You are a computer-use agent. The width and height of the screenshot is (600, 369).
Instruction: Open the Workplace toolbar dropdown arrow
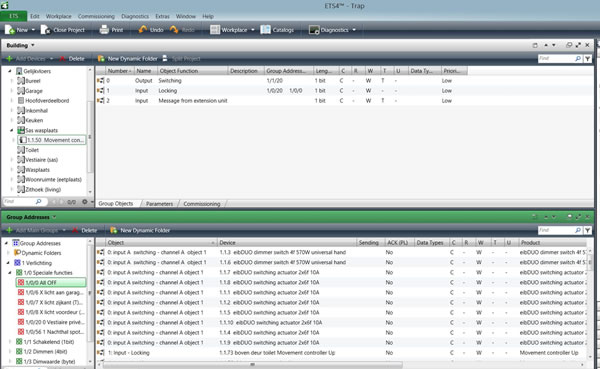[253, 30]
